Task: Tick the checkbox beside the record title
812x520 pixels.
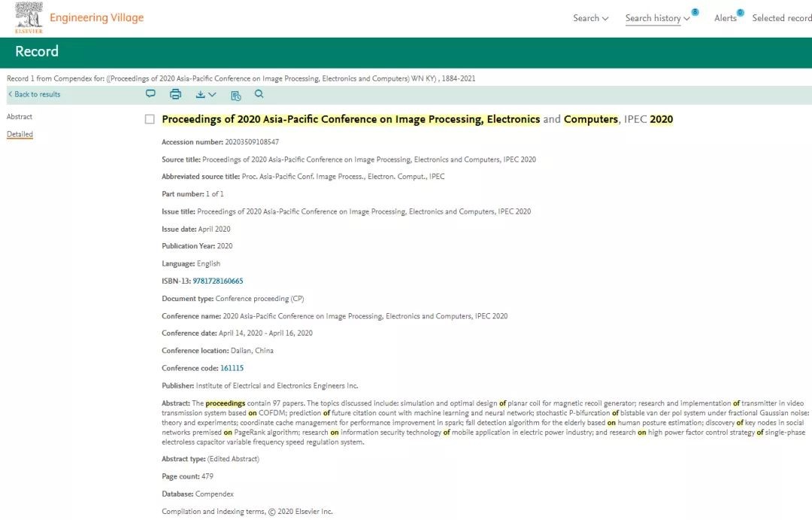Action: click(x=150, y=119)
